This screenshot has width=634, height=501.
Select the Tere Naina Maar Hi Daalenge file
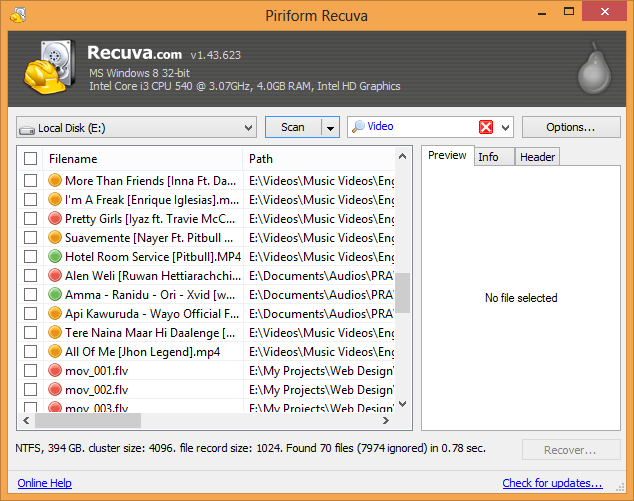pos(149,332)
